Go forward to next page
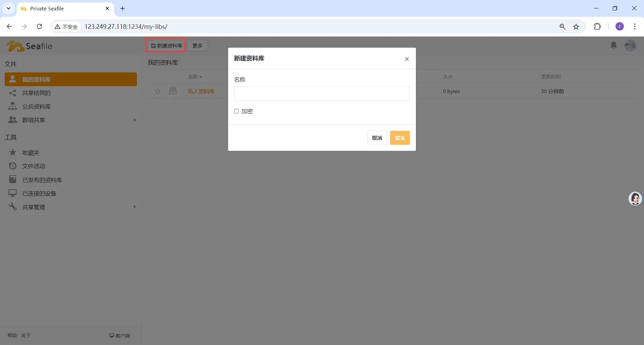This screenshot has height=345, width=644. (x=24, y=26)
